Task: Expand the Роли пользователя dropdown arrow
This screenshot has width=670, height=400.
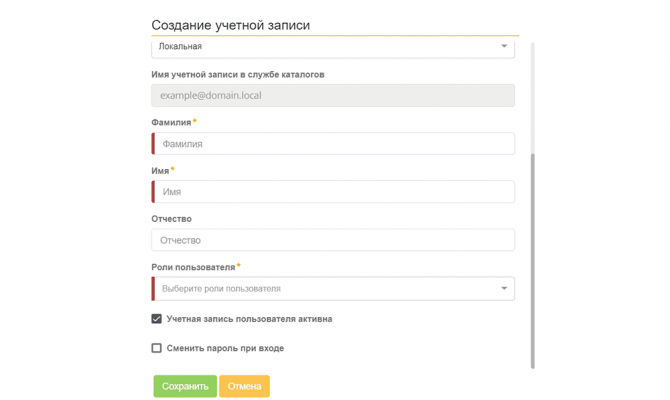Action: point(504,289)
